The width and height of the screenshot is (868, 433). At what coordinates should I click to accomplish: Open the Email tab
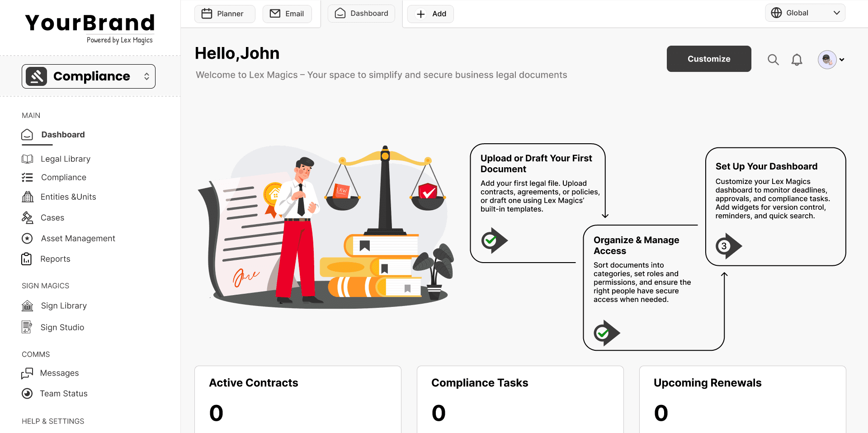pos(287,14)
